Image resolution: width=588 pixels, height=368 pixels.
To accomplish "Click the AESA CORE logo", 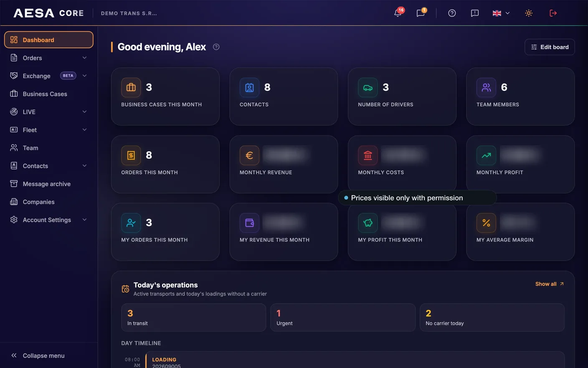I will [48, 13].
